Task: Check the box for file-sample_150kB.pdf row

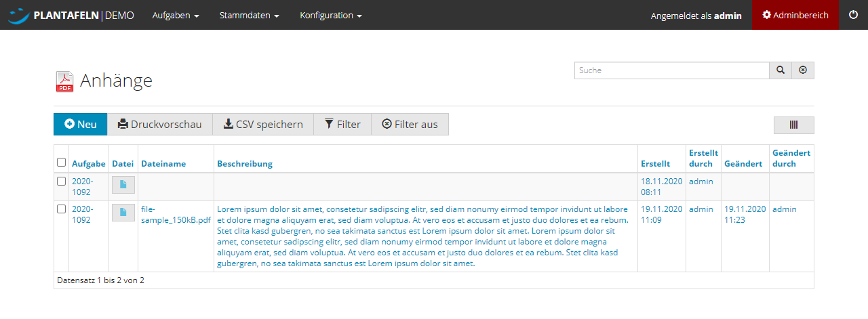Action: click(x=62, y=209)
